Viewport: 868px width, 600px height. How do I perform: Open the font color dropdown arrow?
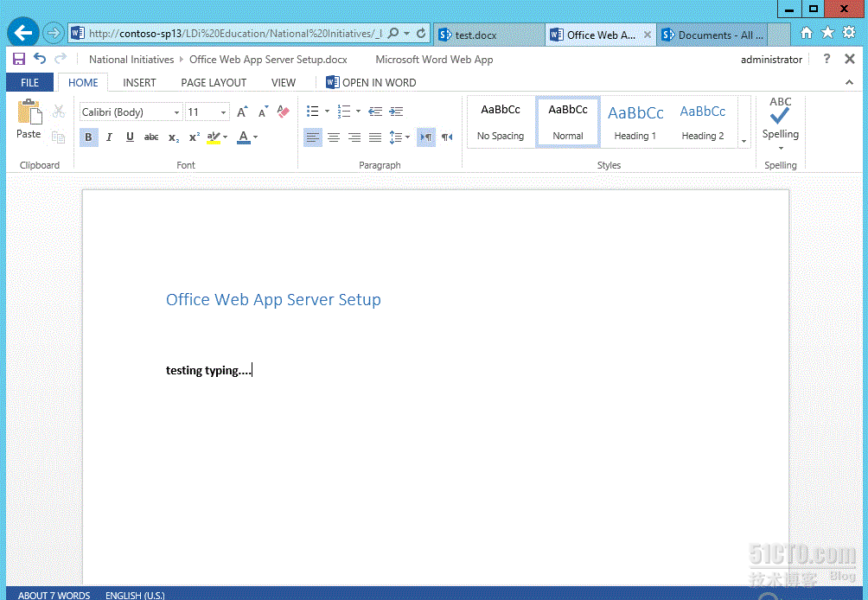pyautogui.click(x=255, y=137)
